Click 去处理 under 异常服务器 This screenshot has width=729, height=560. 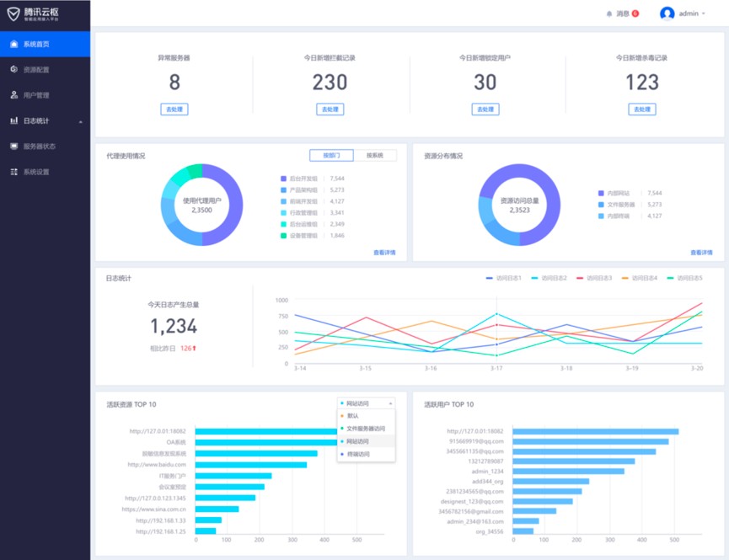coord(174,109)
